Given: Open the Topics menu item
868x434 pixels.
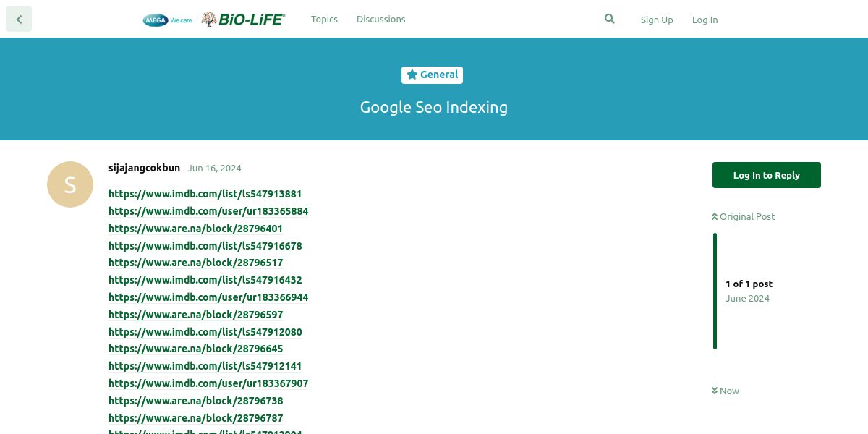Looking at the screenshot, I should (x=324, y=20).
